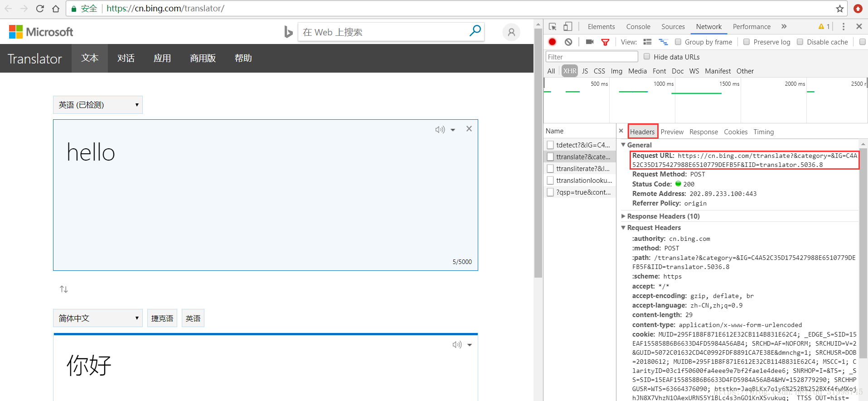This screenshot has width=868, height=401.
Task: Click the Translator title link
Action: coord(35,59)
